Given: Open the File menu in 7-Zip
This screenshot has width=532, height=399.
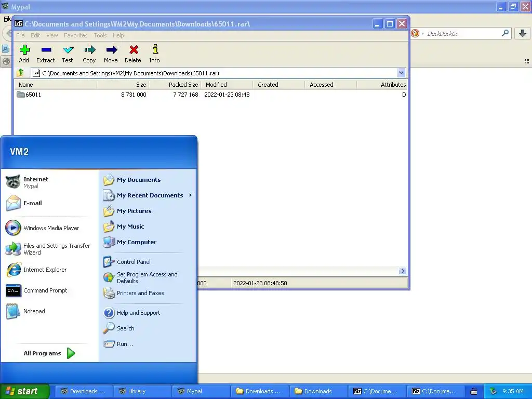Looking at the screenshot, I should tap(20, 35).
